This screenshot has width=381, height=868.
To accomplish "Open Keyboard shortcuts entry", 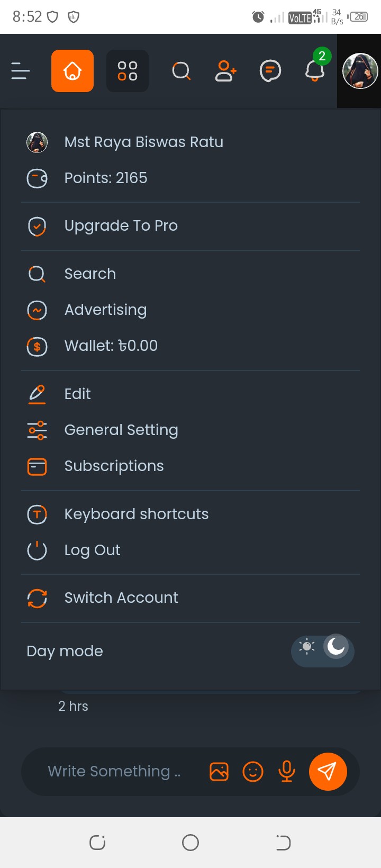I will (x=190, y=514).
